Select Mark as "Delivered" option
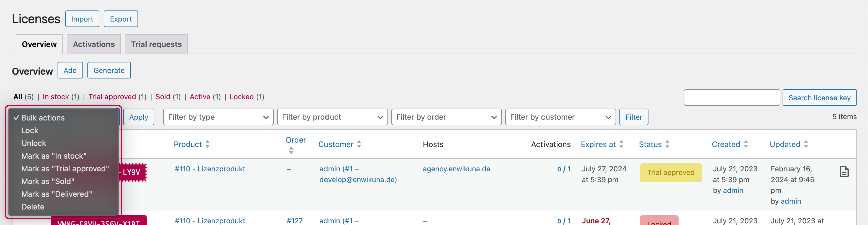The height and width of the screenshot is (225, 868). tap(63, 194)
